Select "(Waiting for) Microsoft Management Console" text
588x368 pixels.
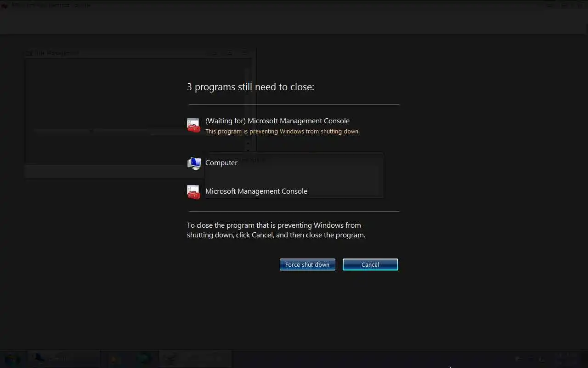[277, 121]
